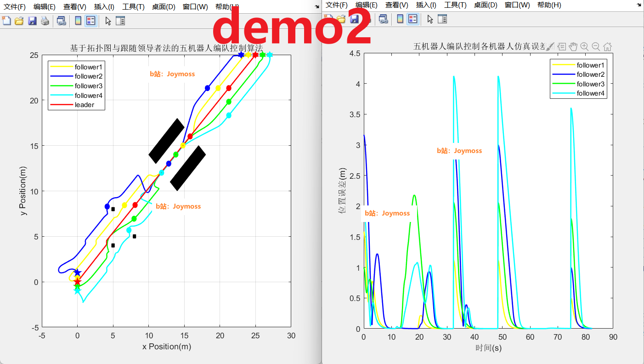Insert a colorbar in the trajectory figure
Image resolution: width=644 pixels, height=364 pixels.
tap(78, 21)
